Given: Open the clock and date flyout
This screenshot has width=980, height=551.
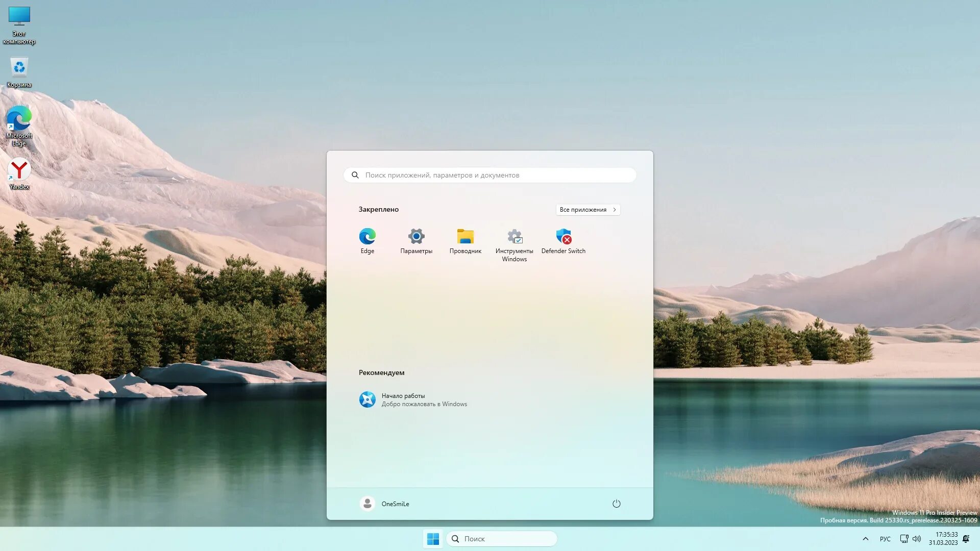Looking at the screenshot, I should coord(943,539).
